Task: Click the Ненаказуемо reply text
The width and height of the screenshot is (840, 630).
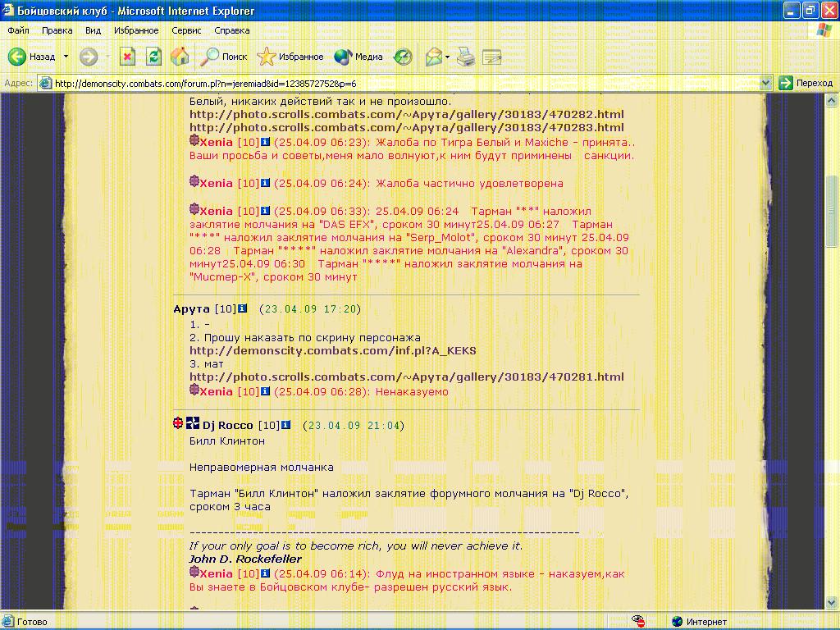Action: coord(412,391)
